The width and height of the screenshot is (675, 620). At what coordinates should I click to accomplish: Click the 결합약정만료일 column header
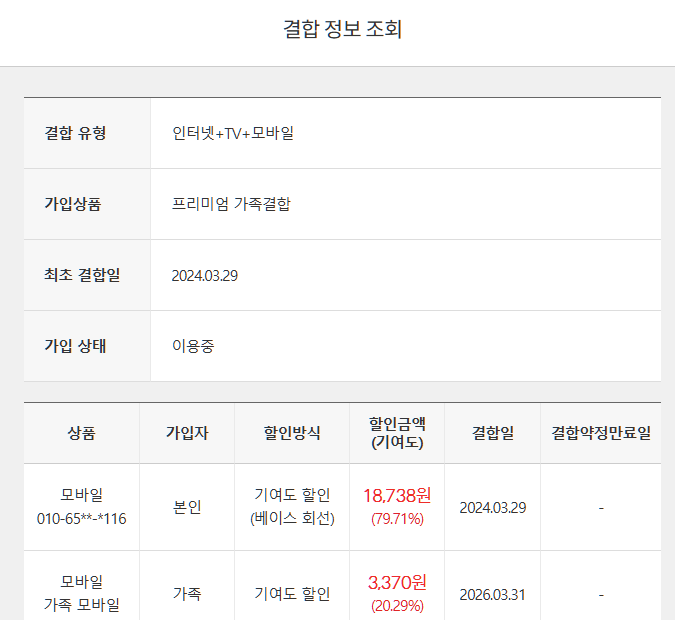tap(601, 433)
